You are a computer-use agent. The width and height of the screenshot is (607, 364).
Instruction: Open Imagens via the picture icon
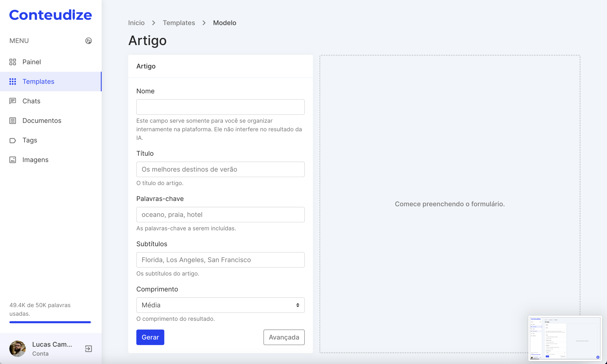coord(13,159)
